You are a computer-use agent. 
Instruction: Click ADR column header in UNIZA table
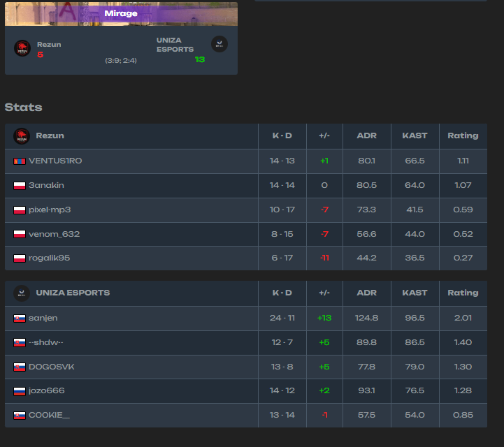pos(366,293)
